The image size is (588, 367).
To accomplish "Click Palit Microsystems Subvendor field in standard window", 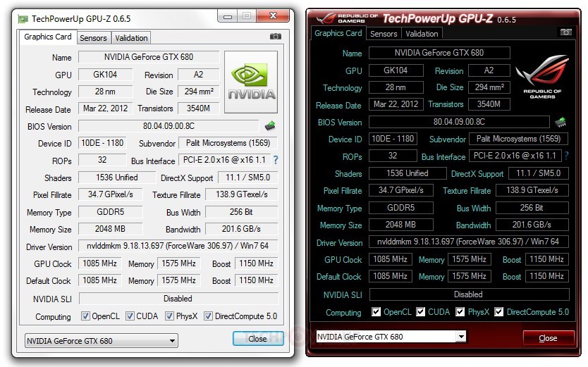I will [228, 143].
